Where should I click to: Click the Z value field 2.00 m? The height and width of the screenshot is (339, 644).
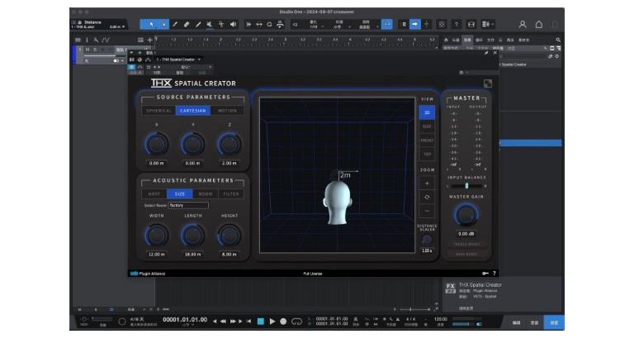click(230, 164)
